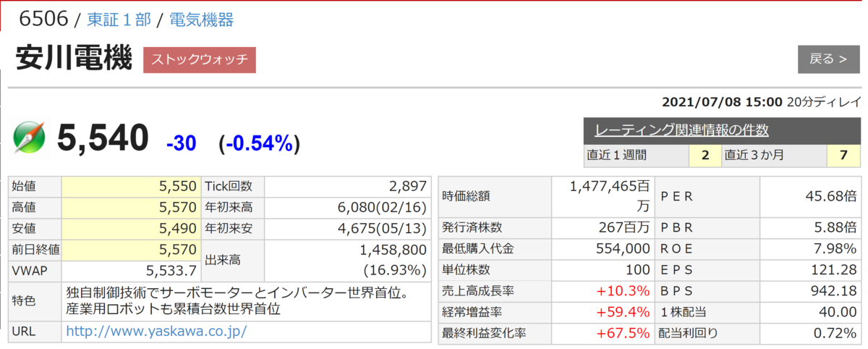Click the 直近３か月 count 7
The height and width of the screenshot is (349, 868).
(x=843, y=155)
